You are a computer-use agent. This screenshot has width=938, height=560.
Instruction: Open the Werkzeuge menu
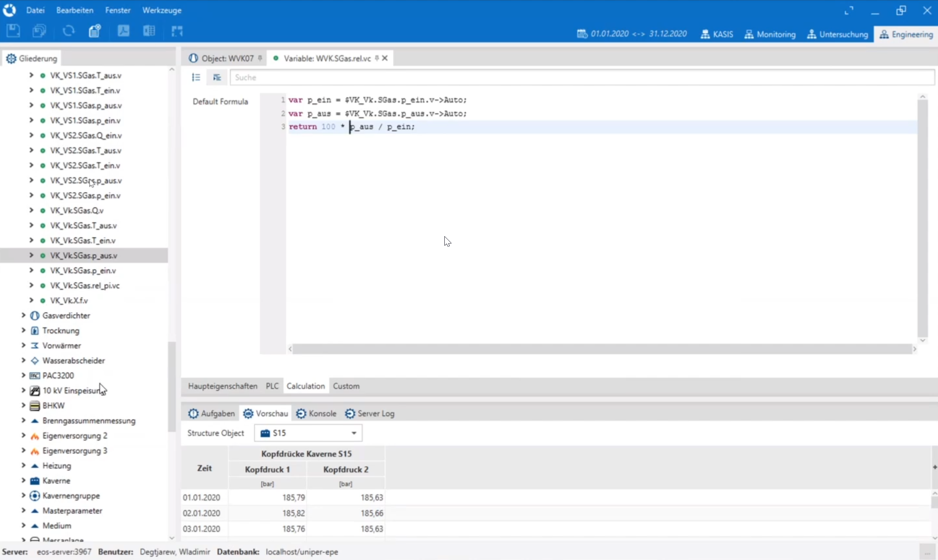pos(162,11)
